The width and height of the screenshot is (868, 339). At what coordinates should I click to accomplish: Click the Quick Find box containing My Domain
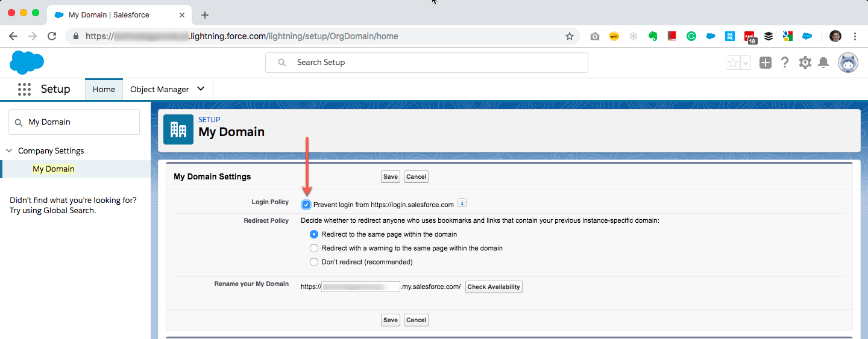pyautogui.click(x=74, y=122)
